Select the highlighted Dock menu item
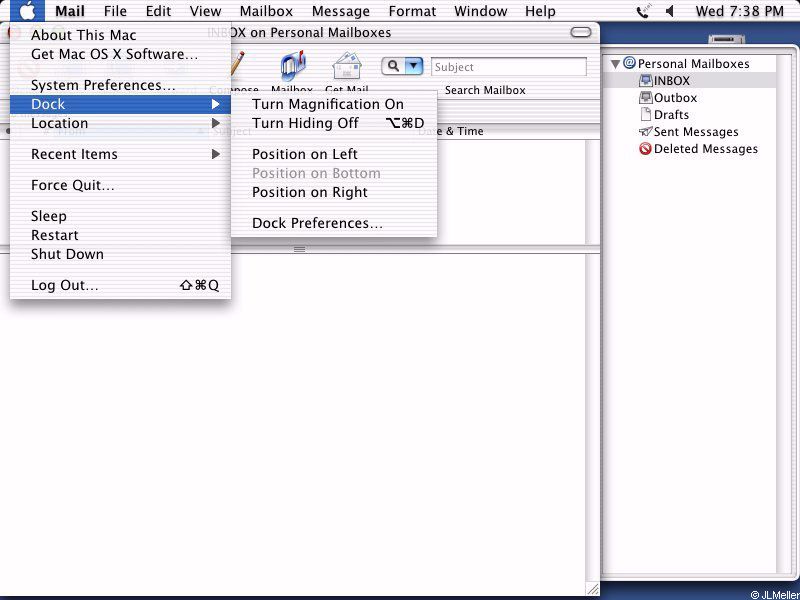800x600 pixels. pyautogui.click(x=120, y=104)
